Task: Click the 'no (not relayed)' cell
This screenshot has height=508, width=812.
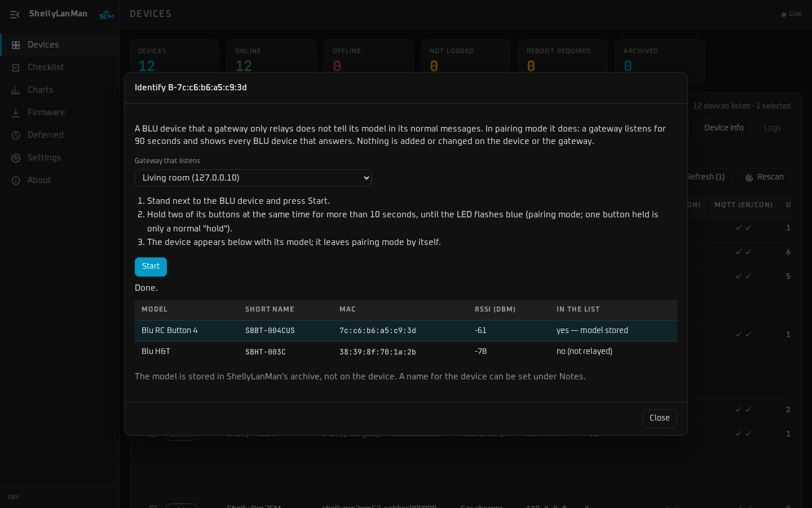Action: coord(584,352)
